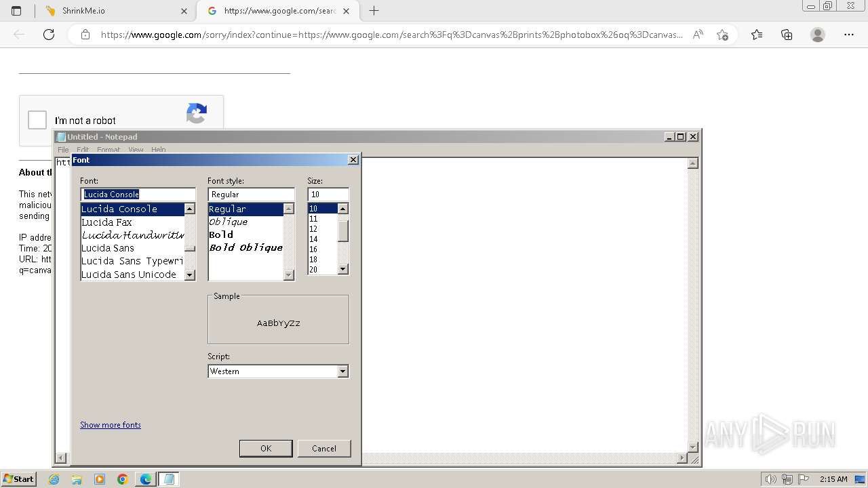
Task: Open the Notepad Help menu
Action: [158, 150]
